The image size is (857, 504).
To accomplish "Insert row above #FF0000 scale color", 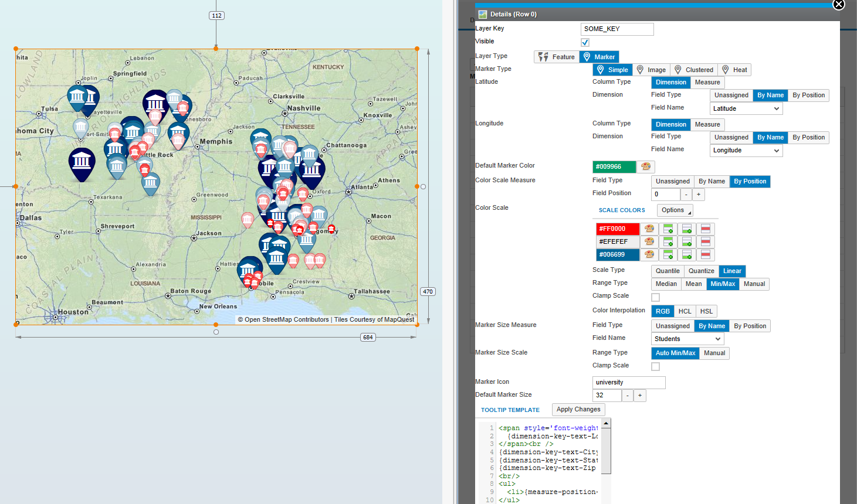I will pyautogui.click(x=668, y=229).
